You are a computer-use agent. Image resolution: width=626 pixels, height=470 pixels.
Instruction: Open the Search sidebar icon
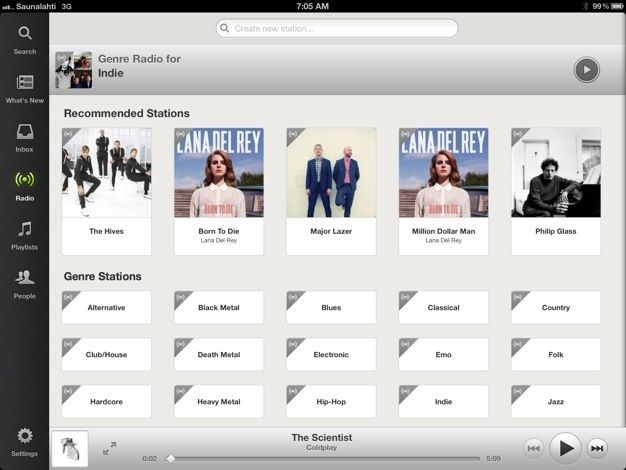[25, 33]
